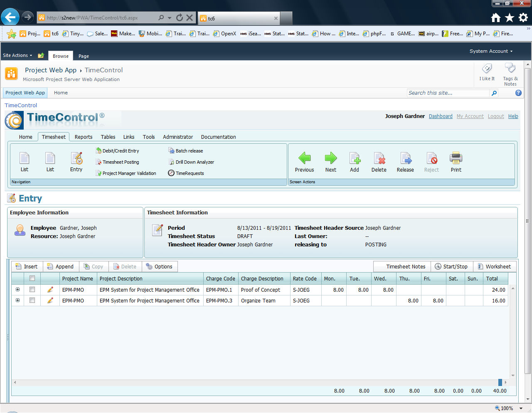532x413 pixels.
Task: Open the System Account menu
Action: coord(491,51)
